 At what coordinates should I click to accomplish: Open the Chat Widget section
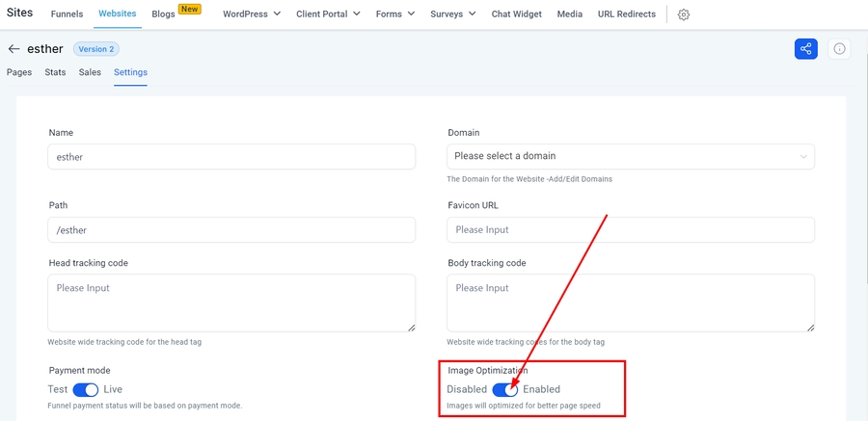click(516, 14)
